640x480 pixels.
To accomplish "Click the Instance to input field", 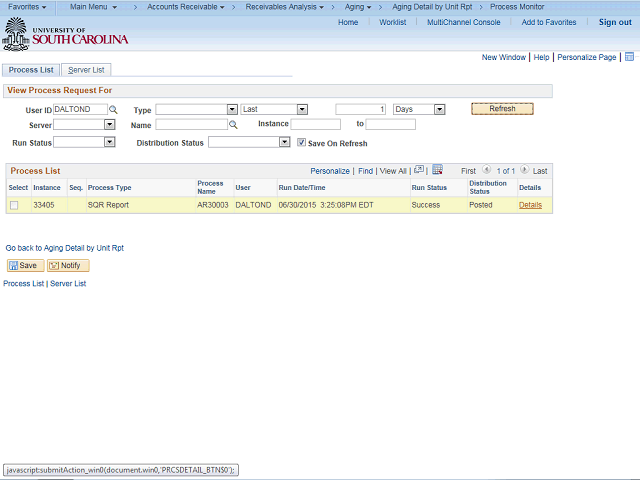I will pyautogui.click(x=391, y=124).
